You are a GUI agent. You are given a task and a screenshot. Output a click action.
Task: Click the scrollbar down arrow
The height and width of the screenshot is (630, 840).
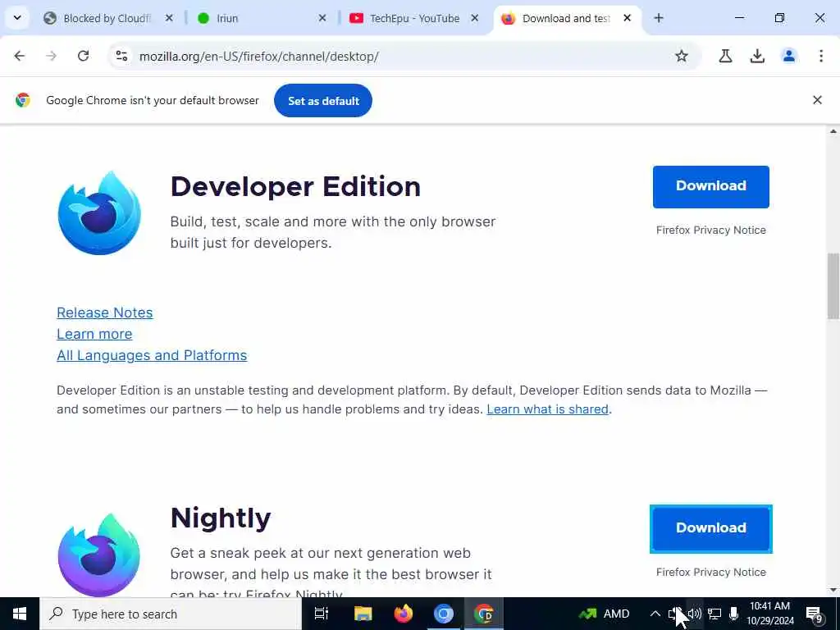point(833,591)
